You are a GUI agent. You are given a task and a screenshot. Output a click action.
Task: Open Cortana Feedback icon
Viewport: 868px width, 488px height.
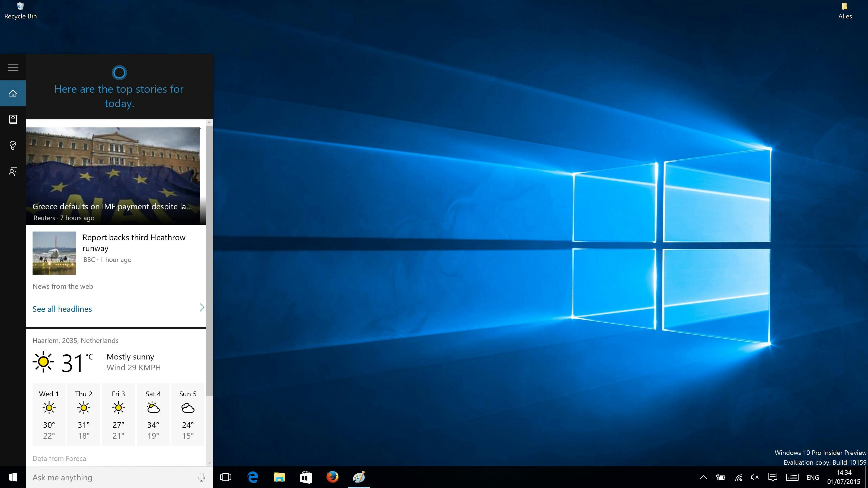(x=13, y=171)
